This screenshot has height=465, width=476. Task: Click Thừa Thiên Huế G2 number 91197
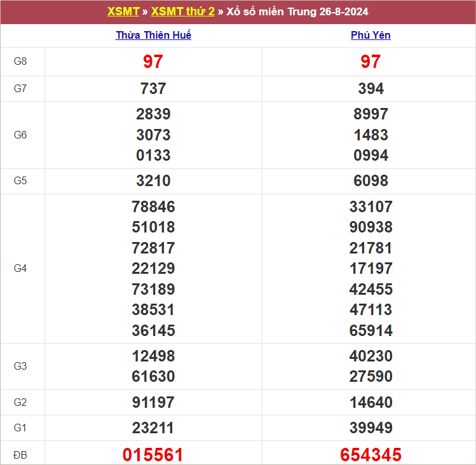point(153,403)
